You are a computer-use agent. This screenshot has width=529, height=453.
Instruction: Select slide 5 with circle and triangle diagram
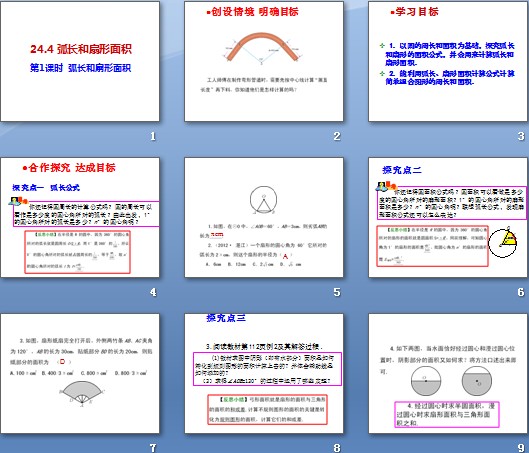tap(264, 218)
